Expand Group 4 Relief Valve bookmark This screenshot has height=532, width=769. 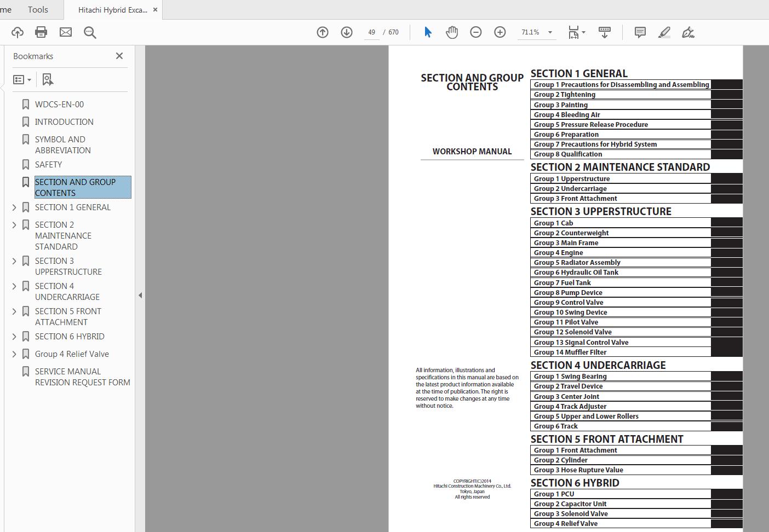coord(15,354)
